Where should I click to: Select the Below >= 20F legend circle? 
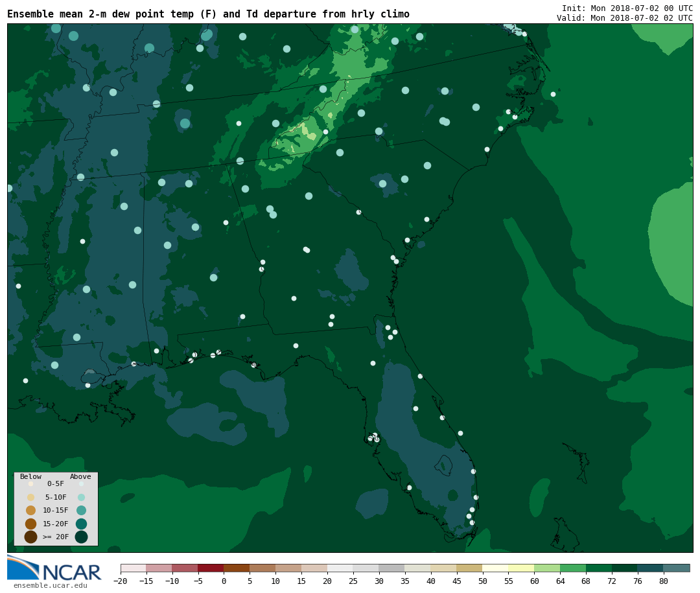pyautogui.click(x=31, y=537)
